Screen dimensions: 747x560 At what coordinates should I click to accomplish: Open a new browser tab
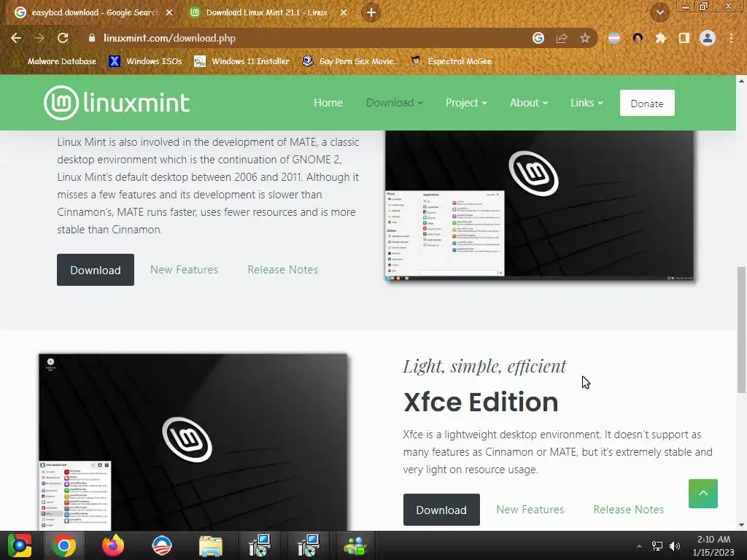[x=371, y=13]
